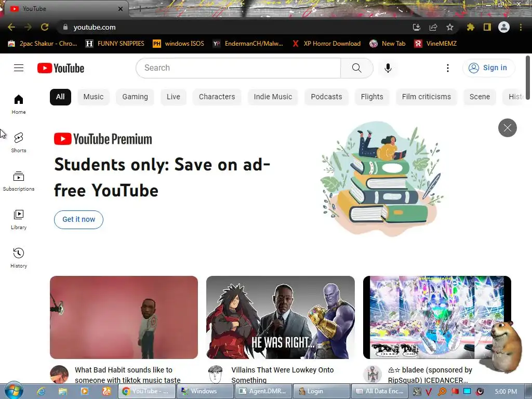Open Chrome three-dot menu
Image resolution: width=532 pixels, height=399 pixels.
click(x=521, y=27)
